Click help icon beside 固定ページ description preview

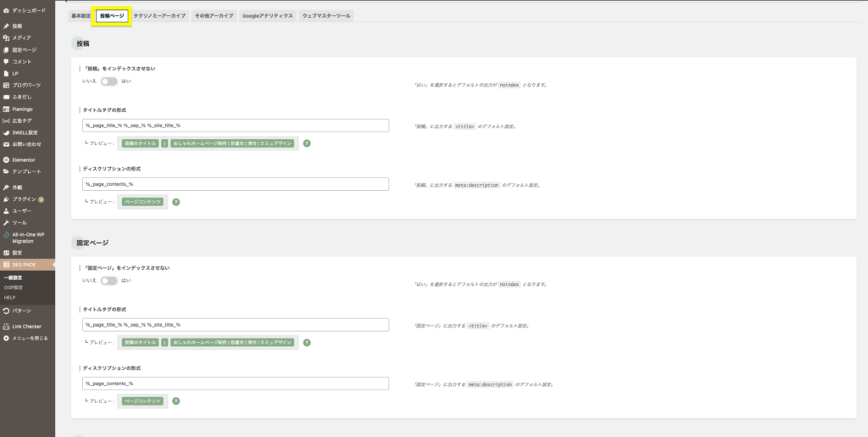(176, 401)
